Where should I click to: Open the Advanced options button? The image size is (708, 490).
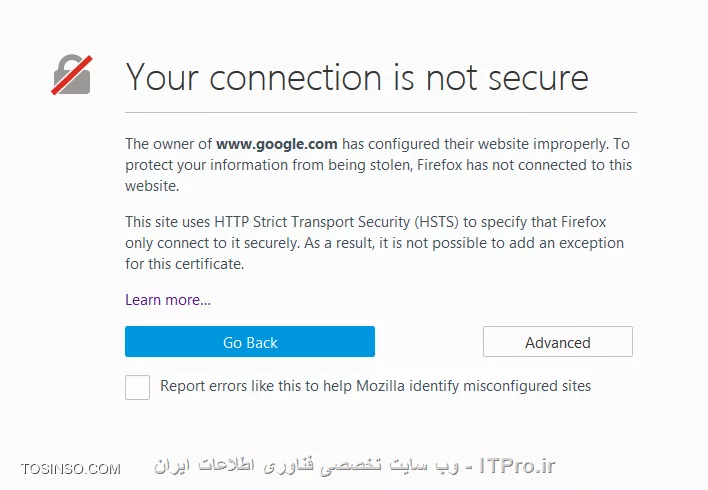click(558, 341)
